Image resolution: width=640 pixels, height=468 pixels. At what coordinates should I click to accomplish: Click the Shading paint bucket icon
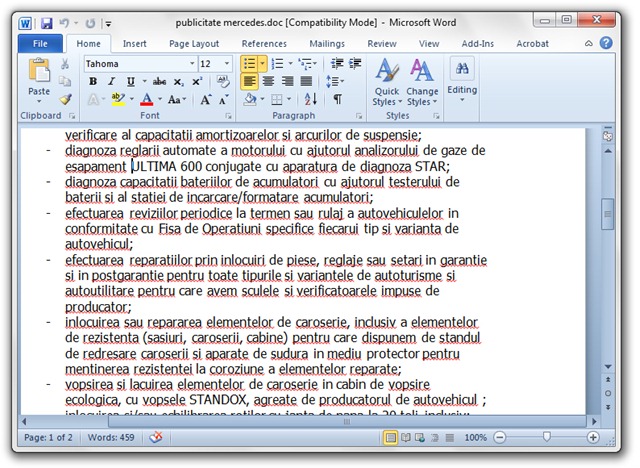tap(250, 99)
